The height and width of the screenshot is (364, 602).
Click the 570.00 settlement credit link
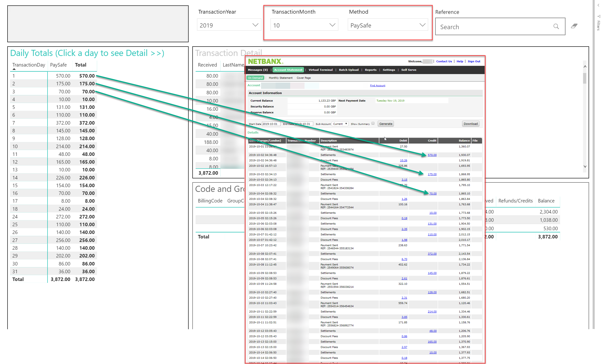click(432, 155)
